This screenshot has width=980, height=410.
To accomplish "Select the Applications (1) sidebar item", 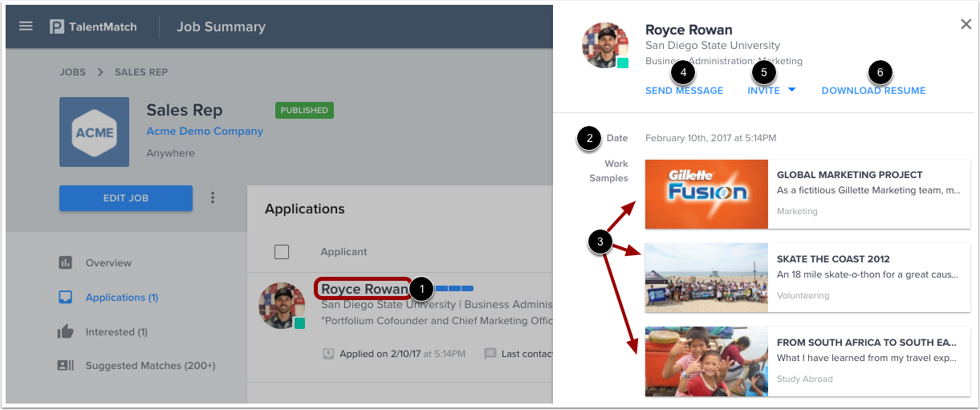I will coord(122,297).
